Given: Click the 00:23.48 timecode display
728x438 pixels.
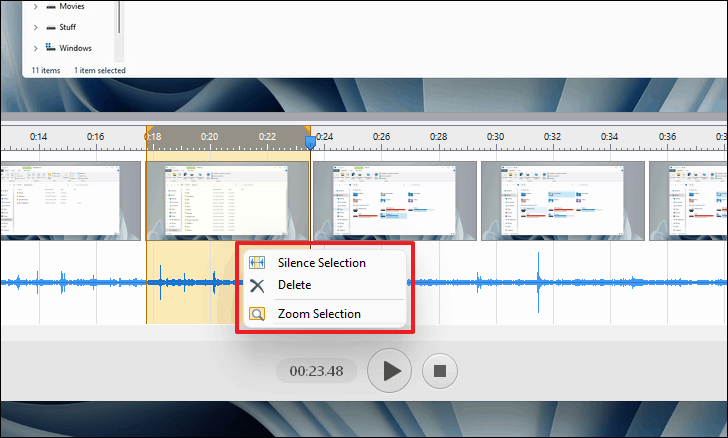Looking at the screenshot, I should pyautogui.click(x=317, y=371).
